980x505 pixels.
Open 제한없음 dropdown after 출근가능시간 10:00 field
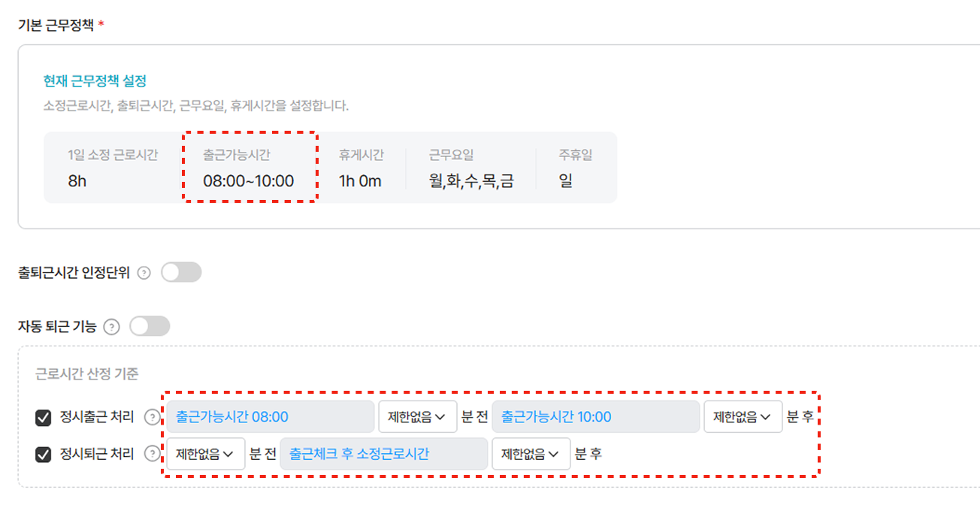point(743,417)
